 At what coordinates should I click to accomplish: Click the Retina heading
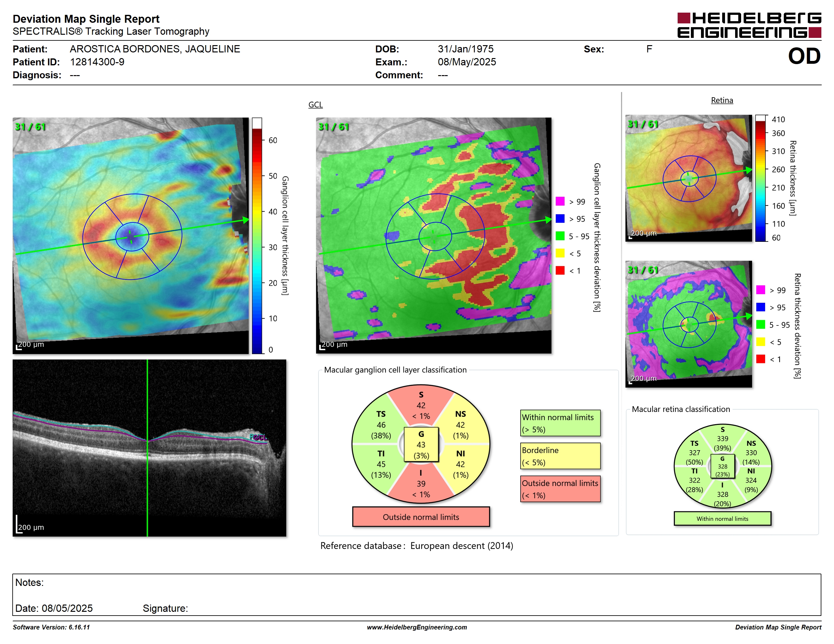722,100
